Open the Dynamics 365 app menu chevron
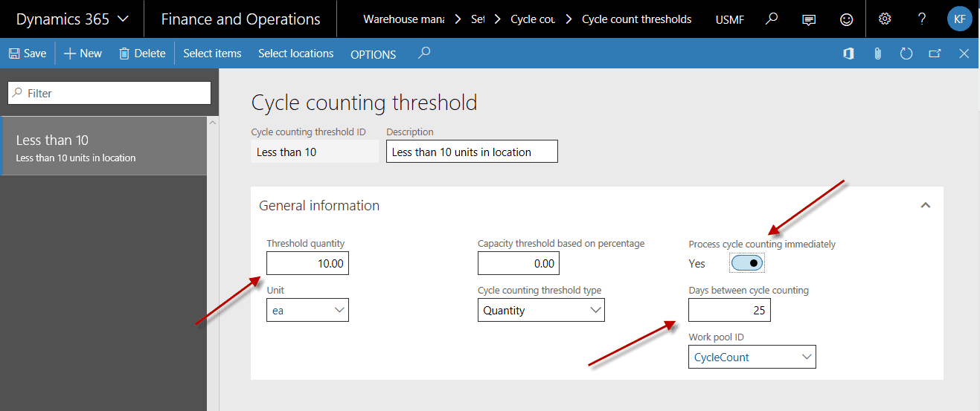The image size is (980, 411). click(x=124, y=20)
